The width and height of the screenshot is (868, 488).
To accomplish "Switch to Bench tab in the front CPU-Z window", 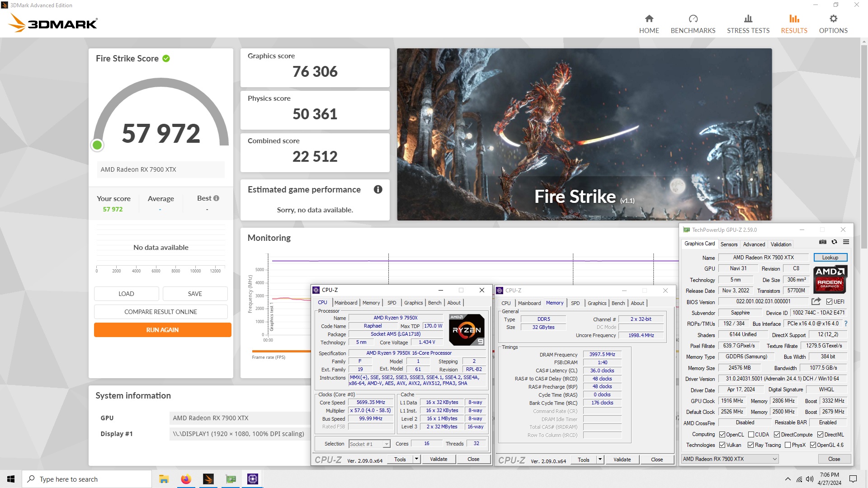I will [434, 303].
